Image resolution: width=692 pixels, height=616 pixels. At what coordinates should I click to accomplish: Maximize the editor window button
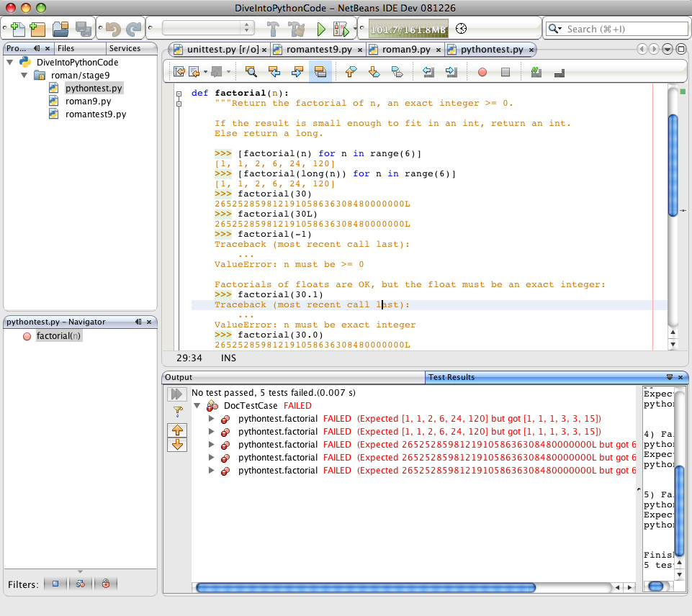tap(681, 49)
